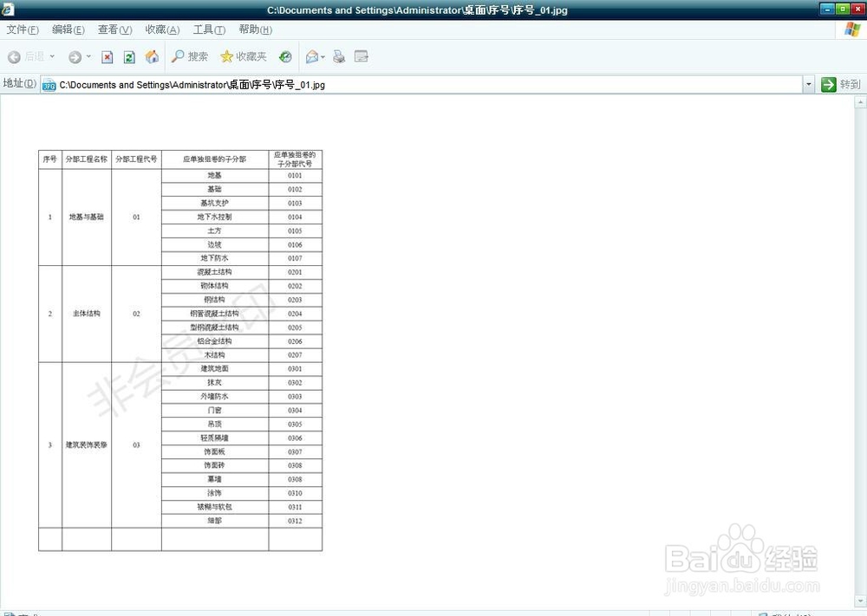This screenshot has width=867, height=616.
Task: Click the cell 外墙防水
Action: tap(214, 396)
